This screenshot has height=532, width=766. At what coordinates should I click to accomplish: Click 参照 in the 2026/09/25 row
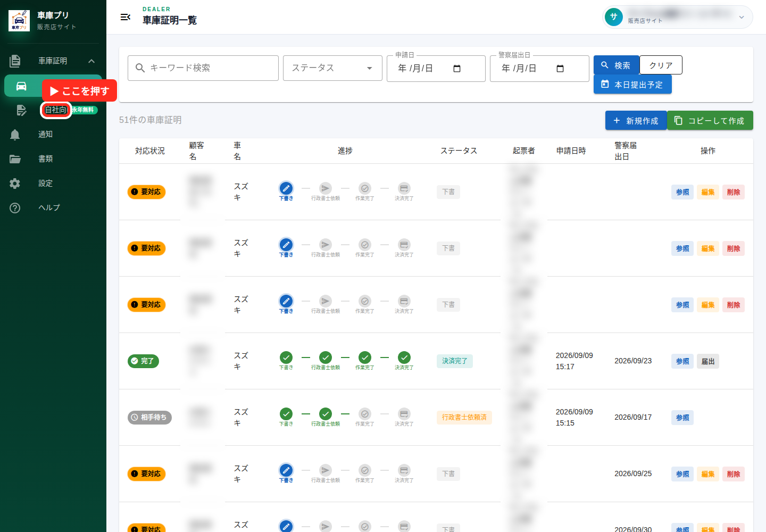[682, 474]
